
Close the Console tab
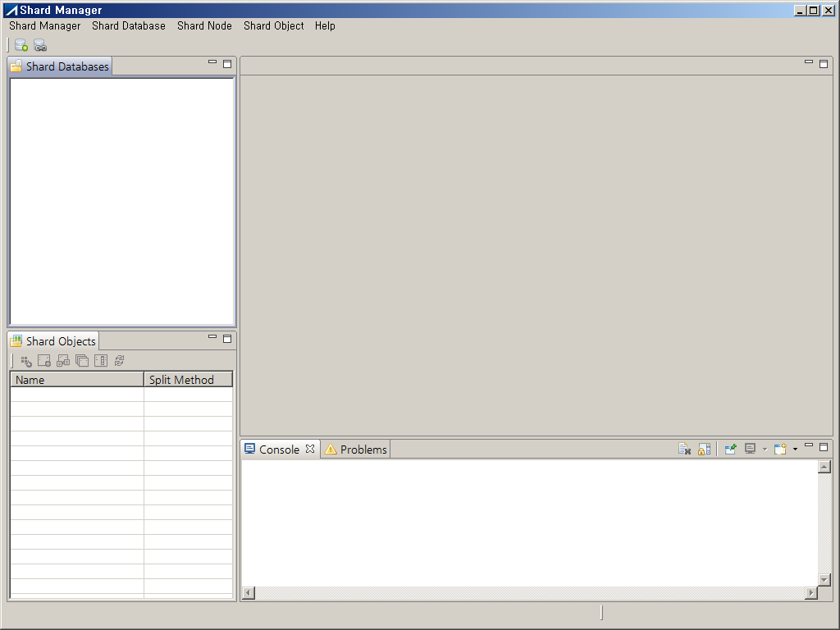coord(310,449)
